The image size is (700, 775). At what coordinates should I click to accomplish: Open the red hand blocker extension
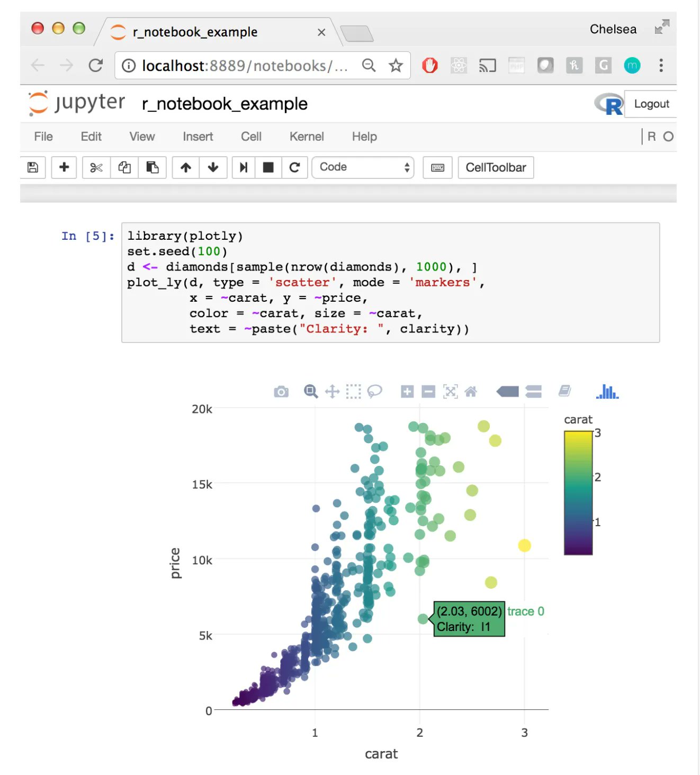430,66
